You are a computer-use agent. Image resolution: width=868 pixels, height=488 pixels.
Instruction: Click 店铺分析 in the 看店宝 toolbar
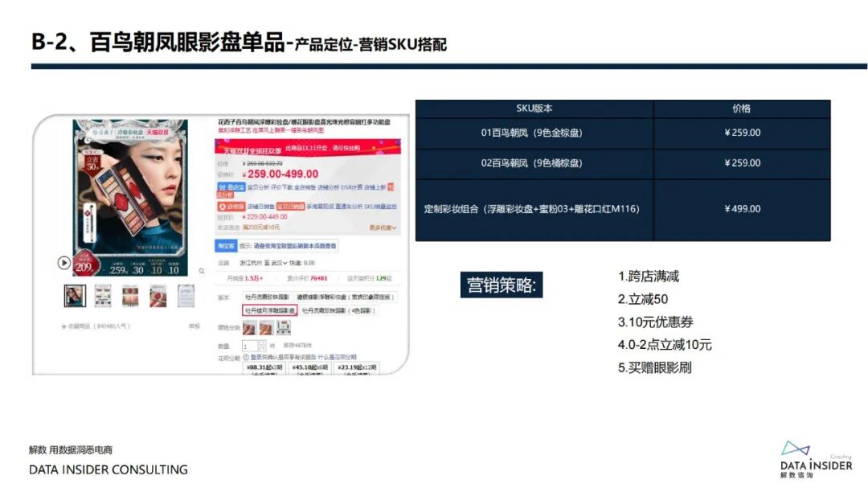tap(331, 187)
